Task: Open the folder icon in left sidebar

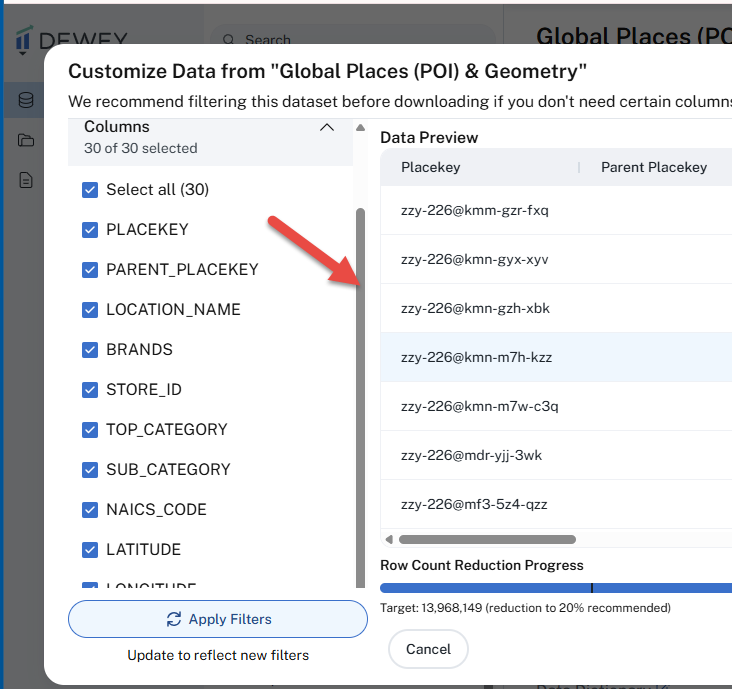Action: click(x=26, y=140)
